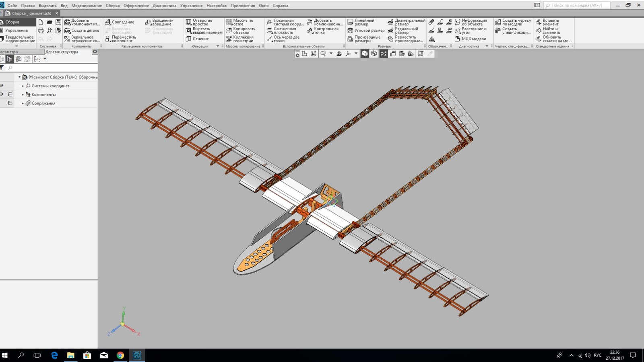Image resolution: width=644 pixels, height=362 pixels.
Task: Open a file with the folder icon
Action: [50, 22]
